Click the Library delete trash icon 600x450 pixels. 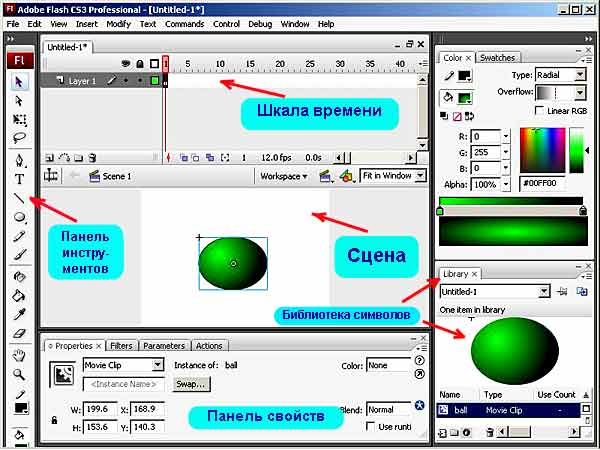(489, 433)
